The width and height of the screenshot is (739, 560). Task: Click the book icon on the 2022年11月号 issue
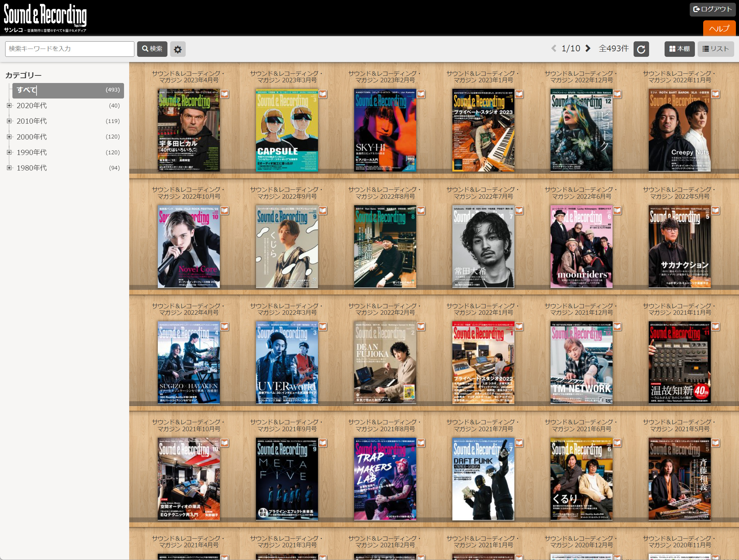pos(716,94)
